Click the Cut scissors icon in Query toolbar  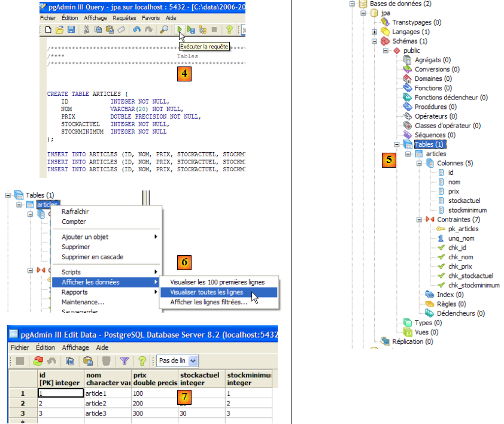click(x=87, y=29)
